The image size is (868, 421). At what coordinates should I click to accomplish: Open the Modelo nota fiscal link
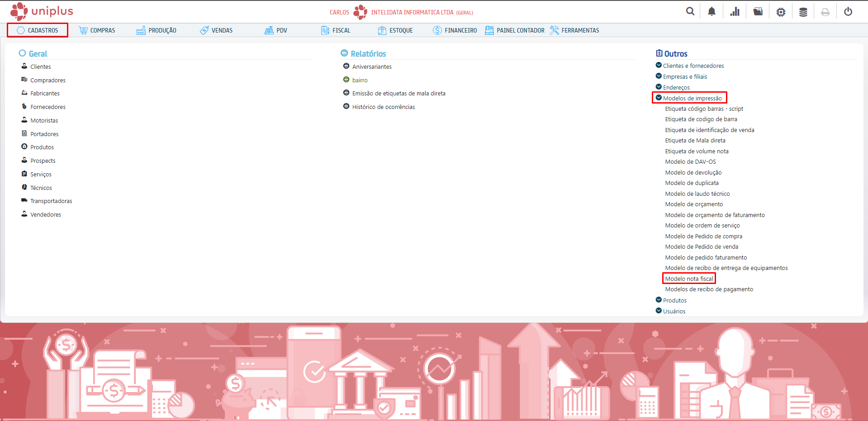point(689,279)
